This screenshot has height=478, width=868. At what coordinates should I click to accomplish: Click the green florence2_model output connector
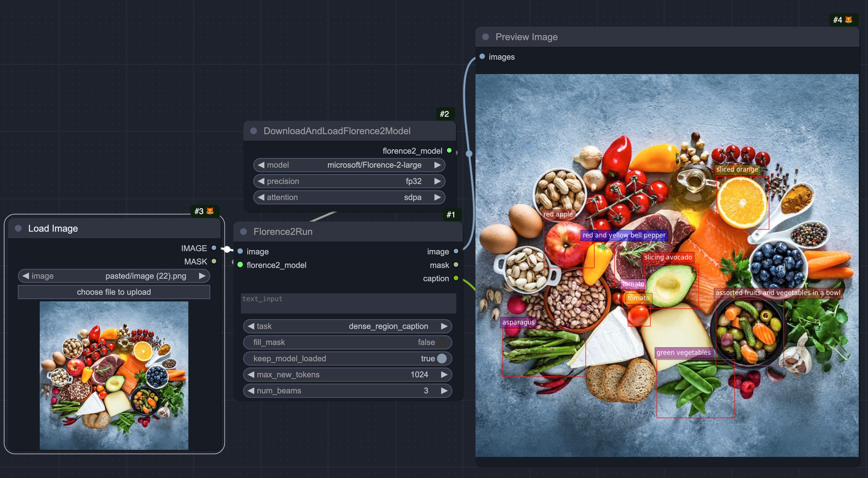pyautogui.click(x=449, y=150)
